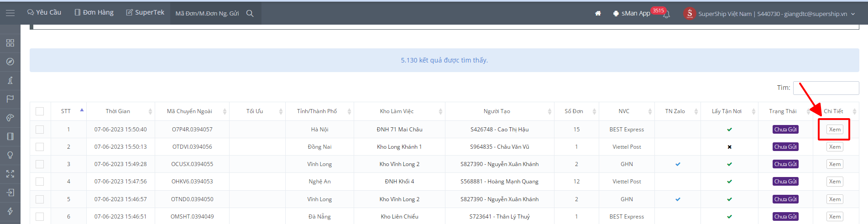
Task: Sort by NVC column
Action: tap(627, 111)
